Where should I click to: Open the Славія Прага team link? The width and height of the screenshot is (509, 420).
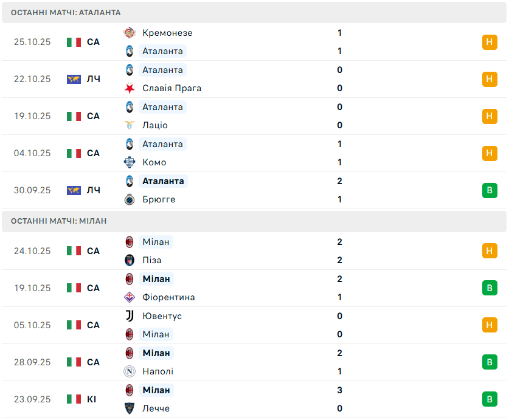(171, 88)
